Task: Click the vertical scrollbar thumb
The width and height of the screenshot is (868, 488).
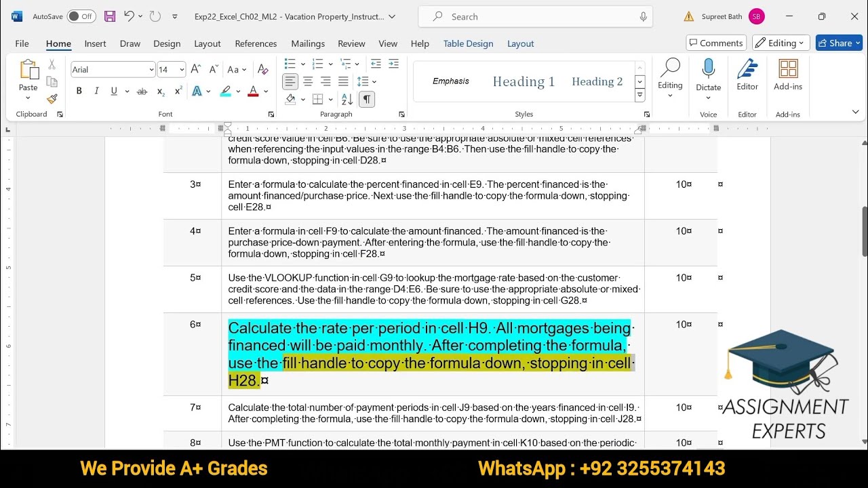Action: click(864, 232)
